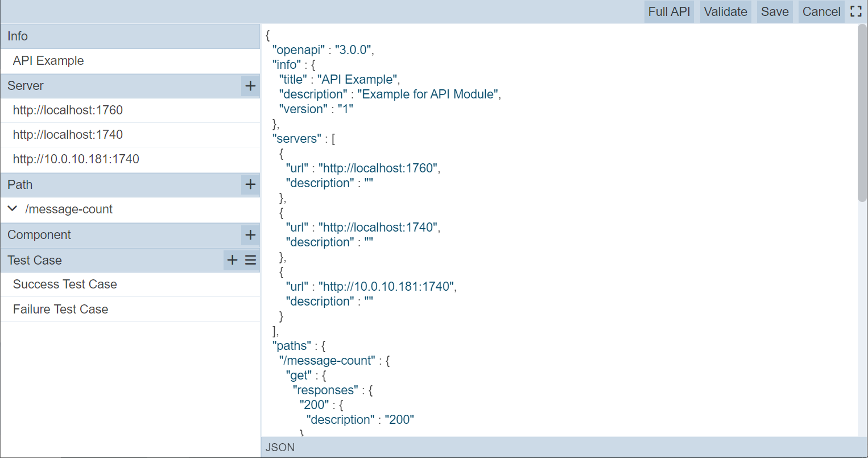Add a new component with plus icon
868x458 pixels.
(250, 235)
